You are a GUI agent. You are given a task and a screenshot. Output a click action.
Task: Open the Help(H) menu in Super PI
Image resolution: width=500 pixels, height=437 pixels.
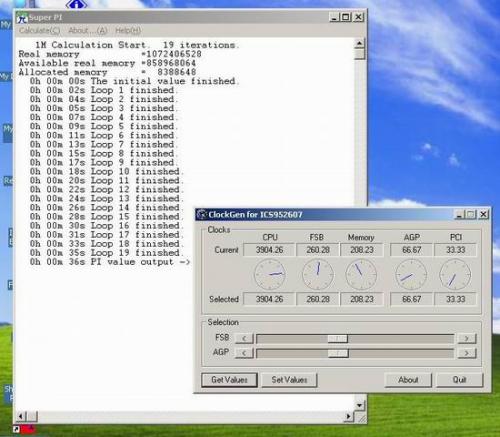[128, 30]
